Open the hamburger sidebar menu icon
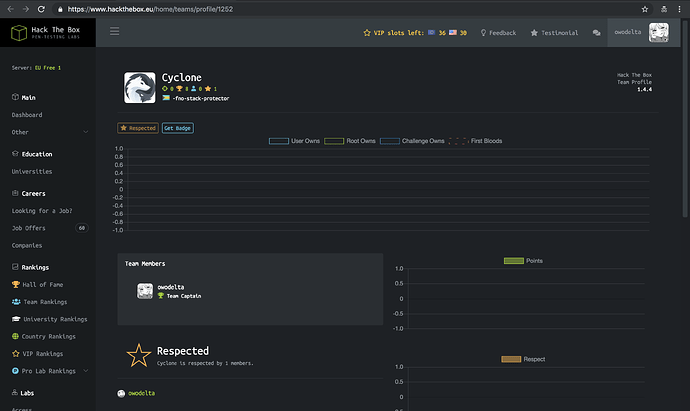Image resolution: width=690 pixels, height=411 pixels. (114, 31)
